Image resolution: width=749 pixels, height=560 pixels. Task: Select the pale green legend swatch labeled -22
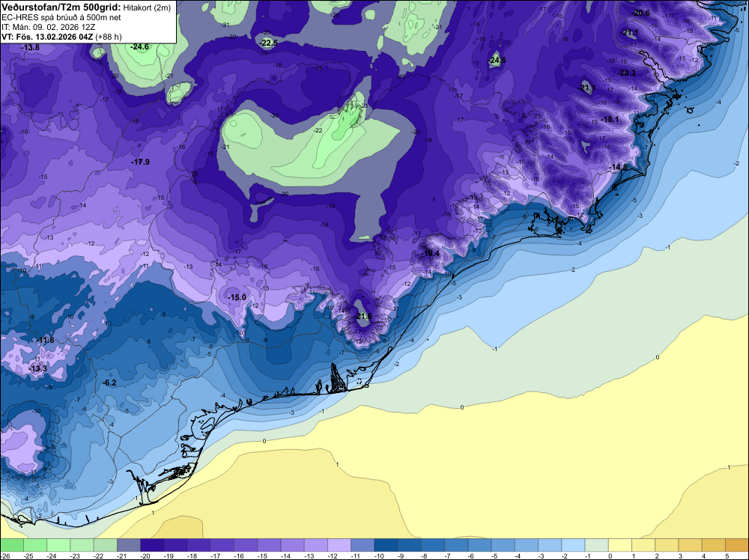click(x=106, y=545)
